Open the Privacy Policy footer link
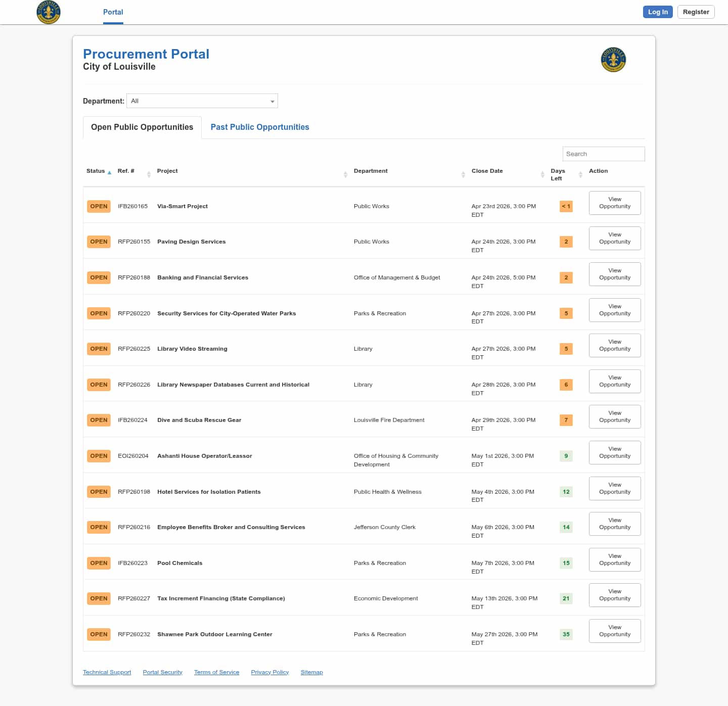728x706 pixels. (269, 672)
